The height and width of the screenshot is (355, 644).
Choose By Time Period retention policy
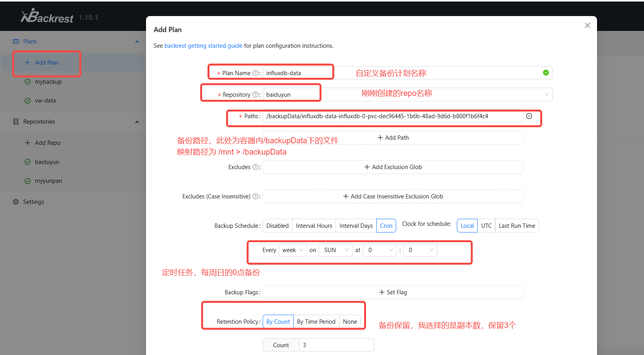point(316,322)
